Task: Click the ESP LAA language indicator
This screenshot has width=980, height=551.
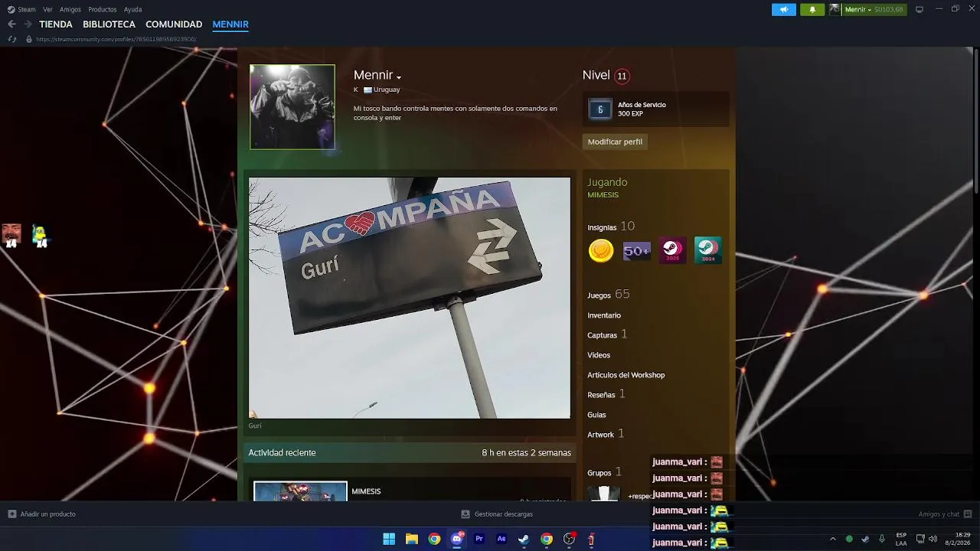Action: point(901,539)
